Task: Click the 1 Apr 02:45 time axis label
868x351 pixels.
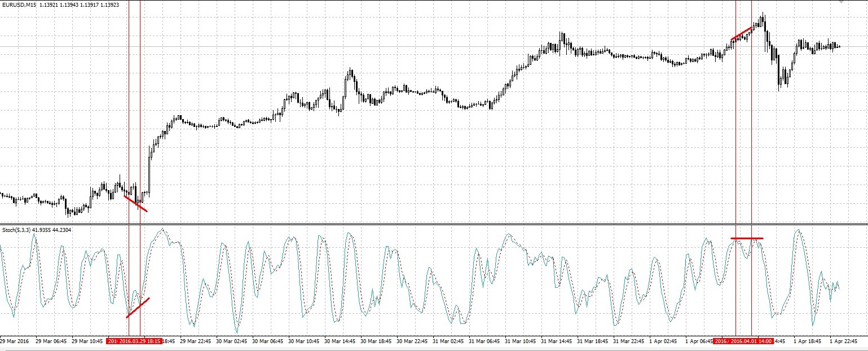Action: click(664, 341)
